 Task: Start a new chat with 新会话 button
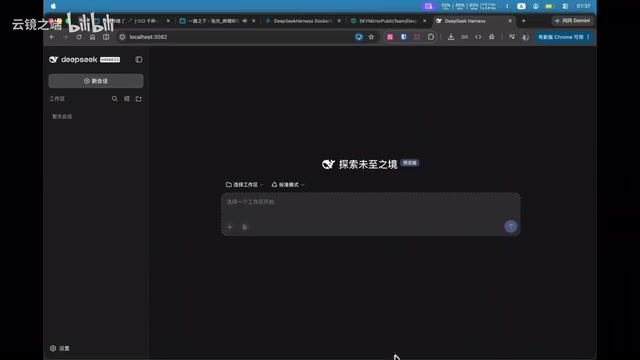[x=96, y=81]
